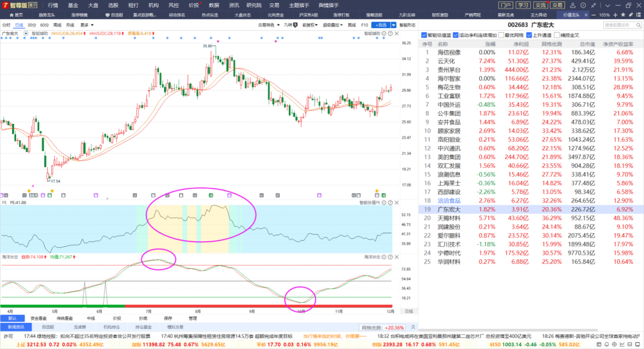
Task: Open the hexagon settings icon in title bar
Action: (x=583, y=5)
